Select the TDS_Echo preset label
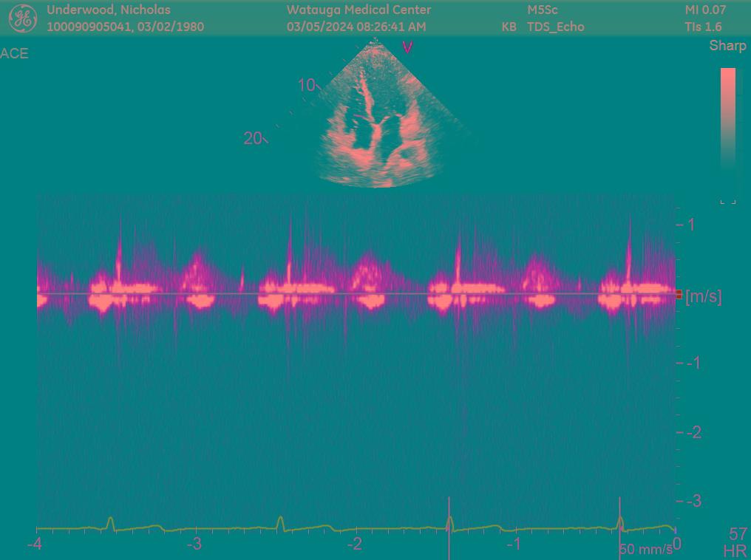751x560 pixels. pyautogui.click(x=555, y=27)
